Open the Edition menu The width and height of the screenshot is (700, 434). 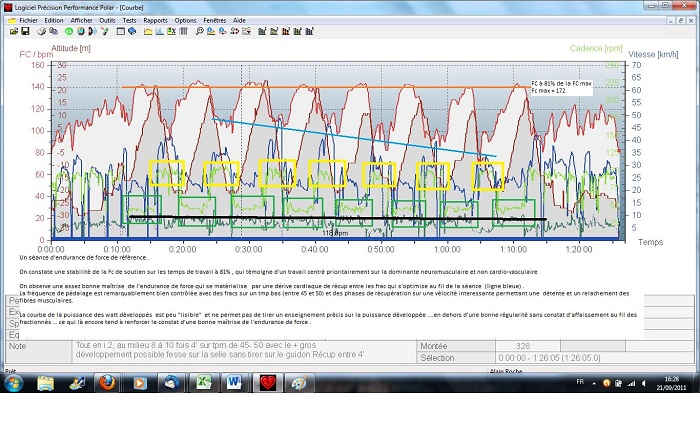tap(54, 21)
